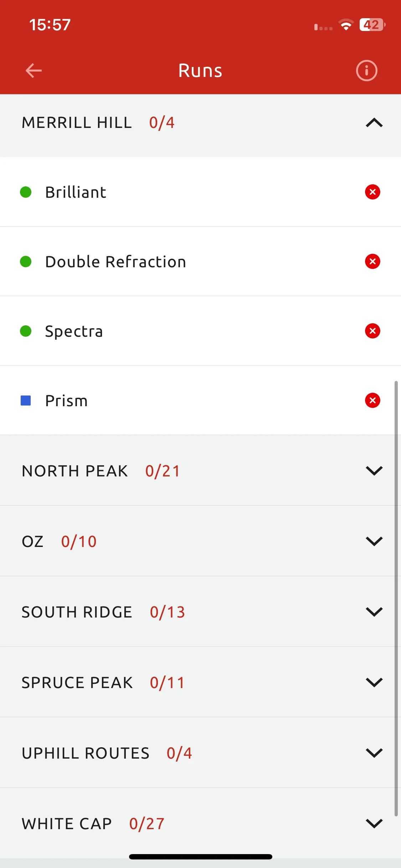Image resolution: width=401 pixels, height=868 pixels.
Task: Click the blue square beside Prism
Action: (x=26, y=401)
